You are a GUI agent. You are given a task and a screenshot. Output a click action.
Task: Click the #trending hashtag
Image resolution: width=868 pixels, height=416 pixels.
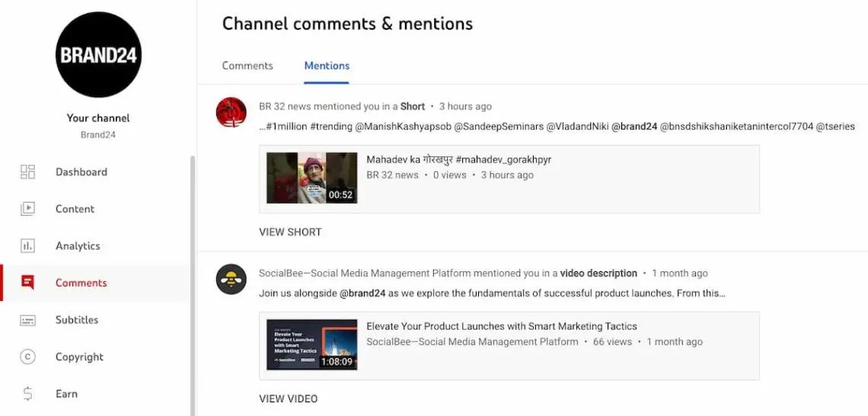pyautogui.click(x=331, y=126)
